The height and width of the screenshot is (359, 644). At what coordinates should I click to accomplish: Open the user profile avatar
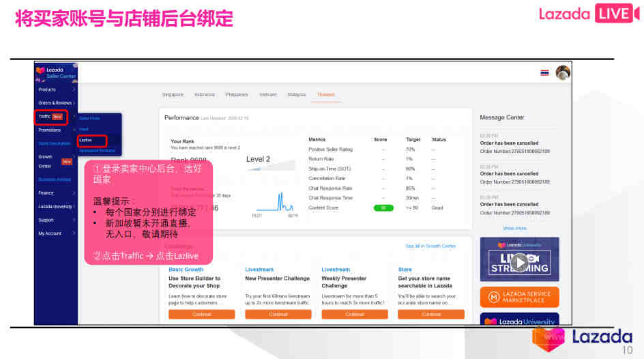[563, 73]
